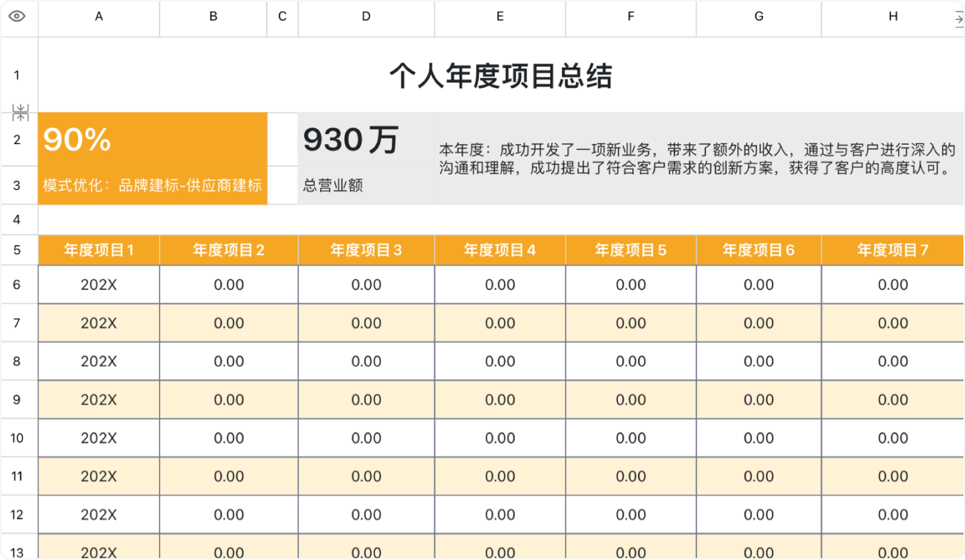Click the orange 90% cell
The width and height of the screenshot is (965, 560).
pyautogui.click(x=153, y=140)
